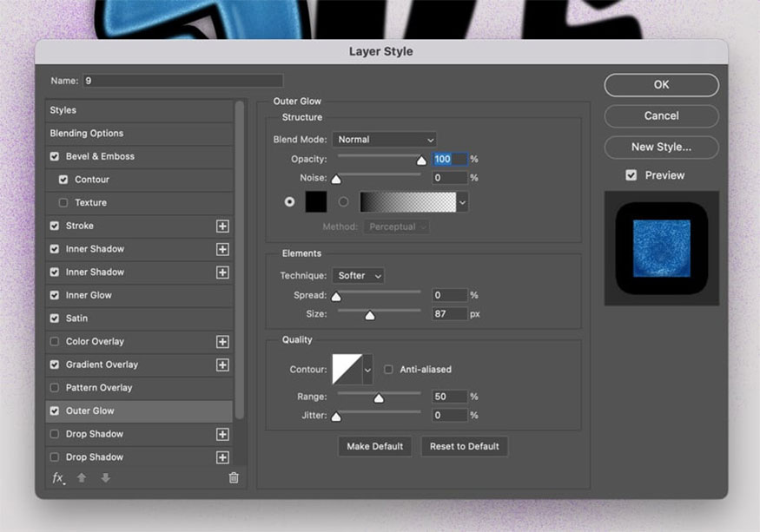The height and width of the screenshot is (532, 760).
Task: Add another Stroke with plus icon
Action: pos(222,226)
